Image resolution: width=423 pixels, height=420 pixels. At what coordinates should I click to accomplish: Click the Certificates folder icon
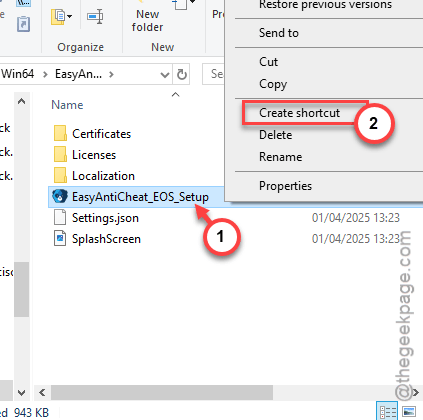coord(60,134)
